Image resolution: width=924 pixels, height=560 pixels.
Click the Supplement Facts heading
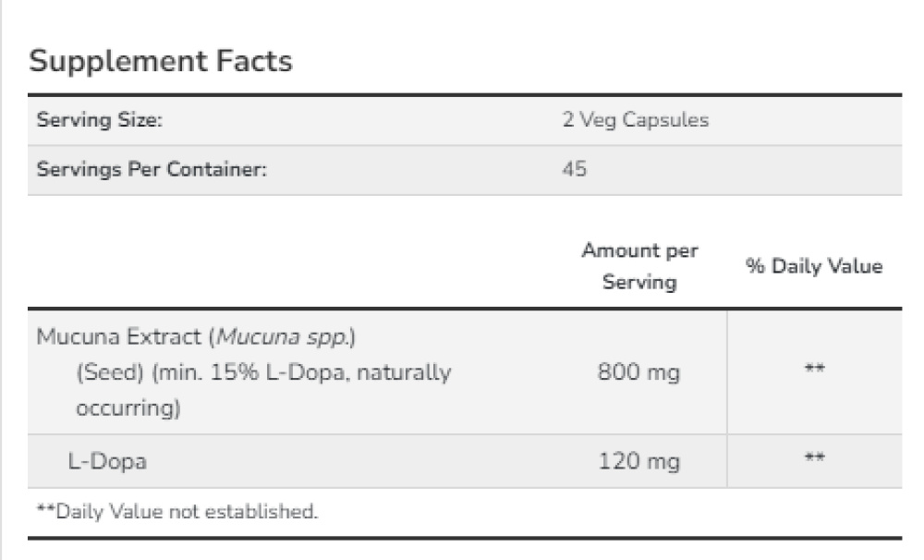(x=161, y=61)
